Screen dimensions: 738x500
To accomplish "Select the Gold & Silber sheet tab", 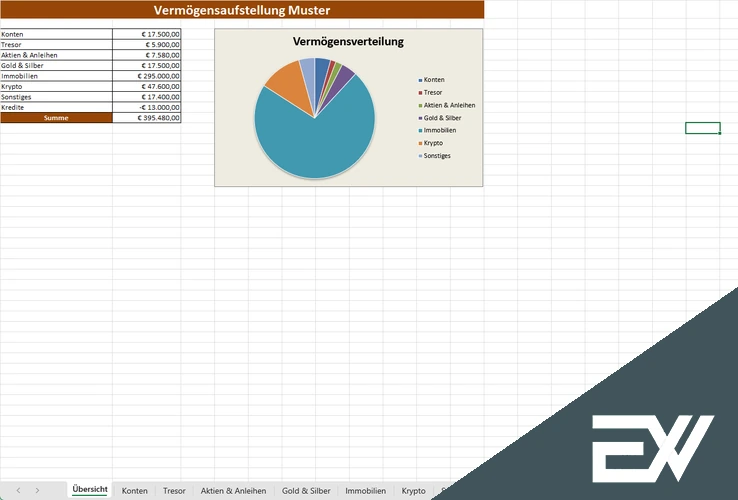I will [306, 491].
